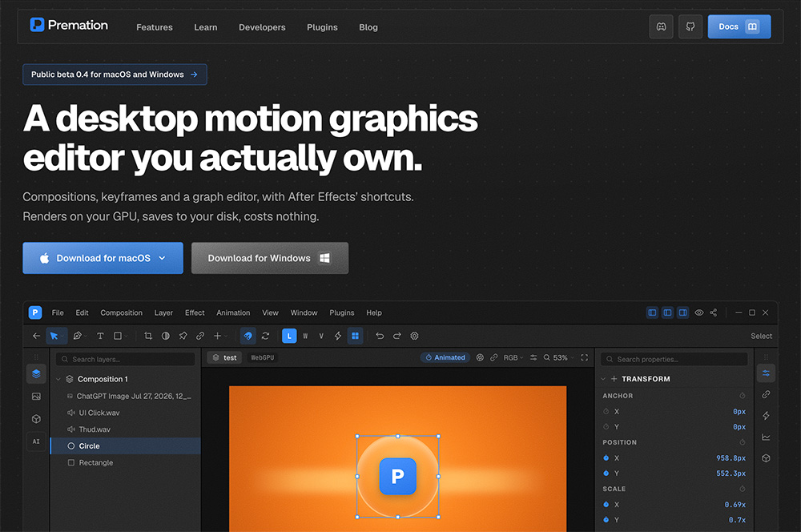This screenshot has width=801, height=532.
Task: Open the File menu
Action: pos(58,312)
